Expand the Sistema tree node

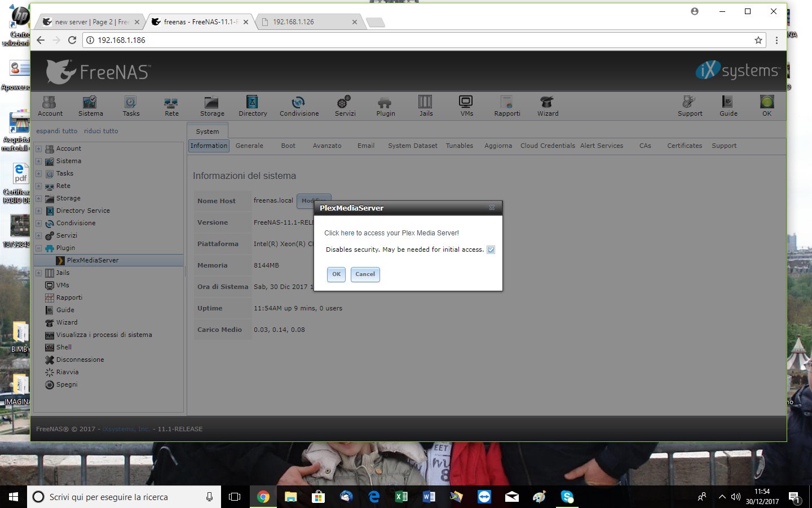pyautogui.click(x=38, y=161)
